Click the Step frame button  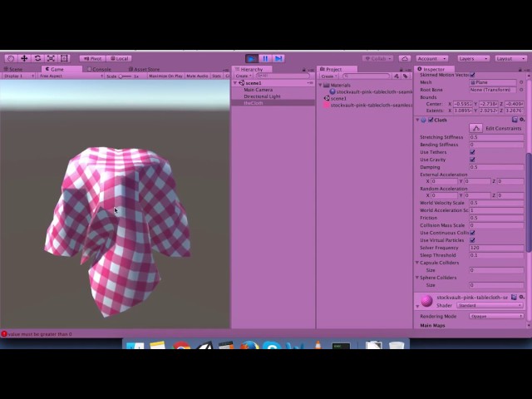click(x=278, y=59)
